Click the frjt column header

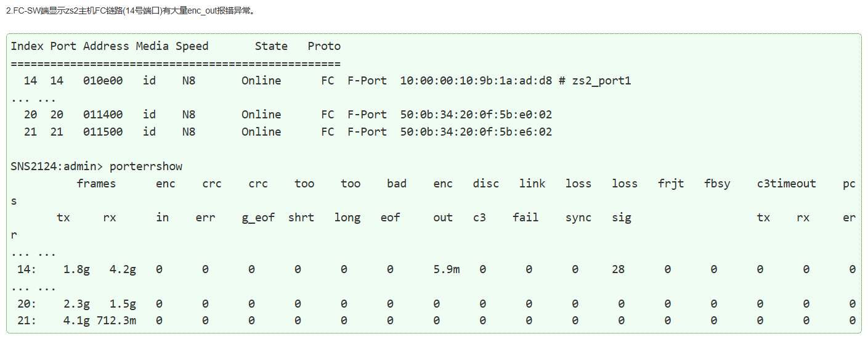pyautogui.click(x=671, y=184)
